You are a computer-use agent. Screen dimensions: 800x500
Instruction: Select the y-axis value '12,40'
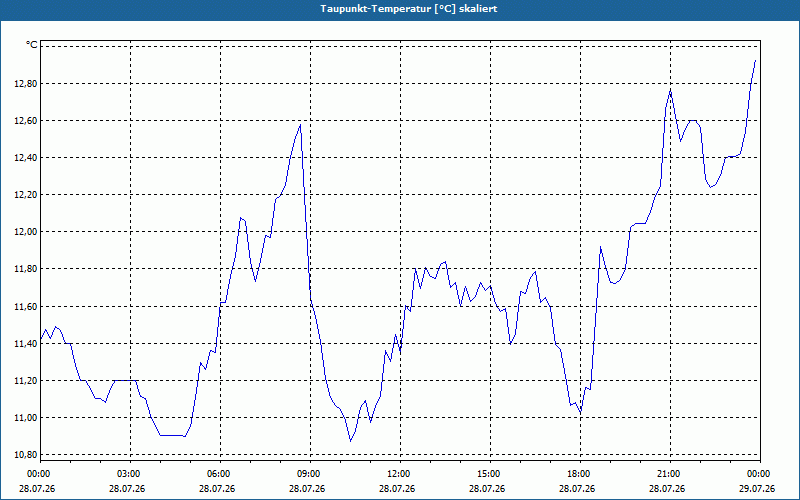tap(26, 158)
